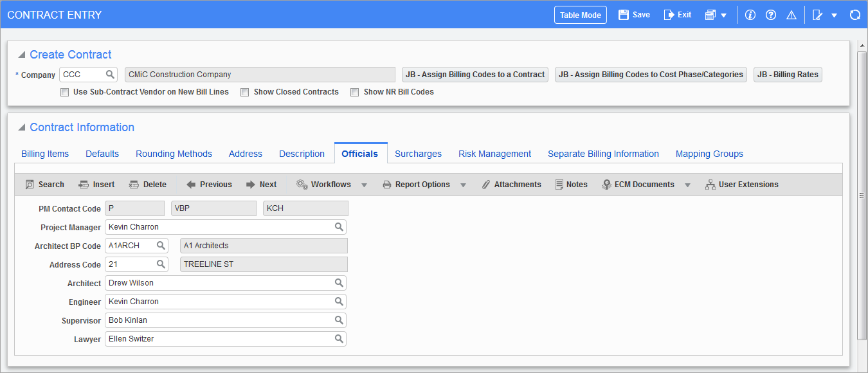Viewport: 868px width, 373px height.
Task: Click the Save disk icon
Action: click(x=624, y=15)
